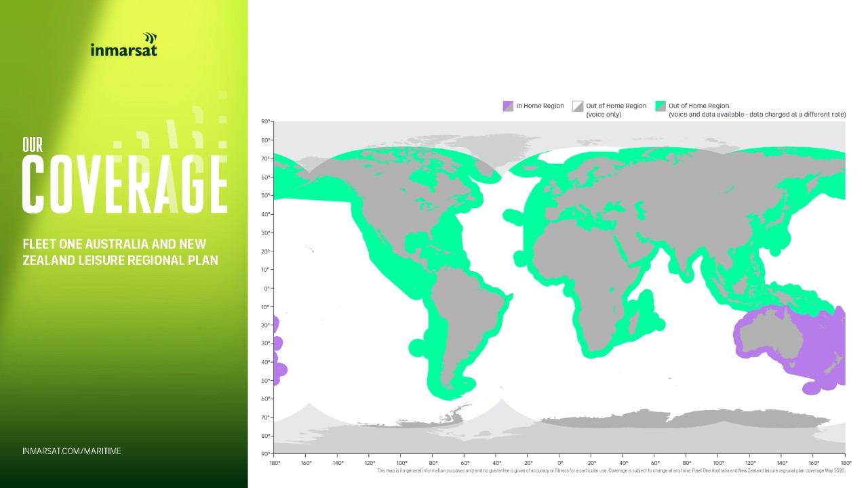Click the 'OUR' heading word
The image size is (868, 488).
pos(33,144)
